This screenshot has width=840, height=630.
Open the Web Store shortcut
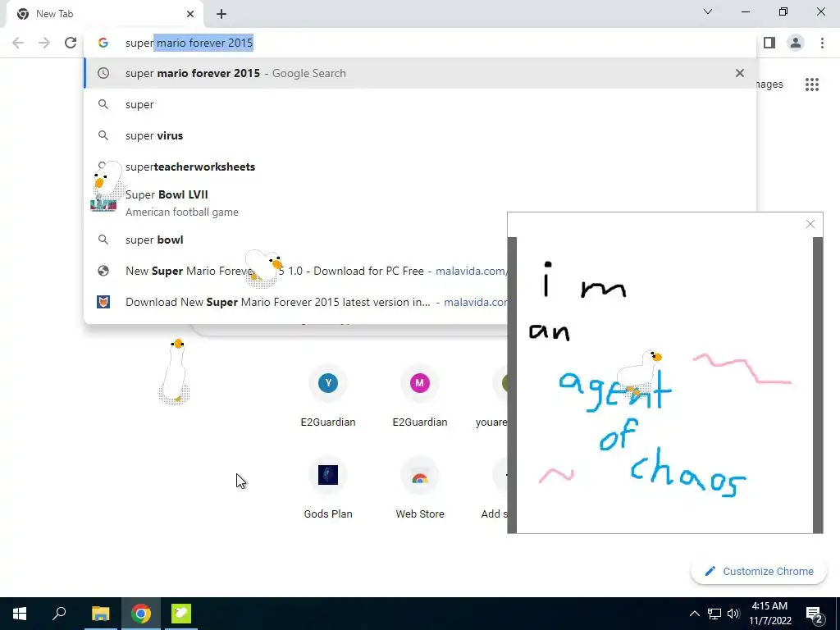[x=419, y=488]
